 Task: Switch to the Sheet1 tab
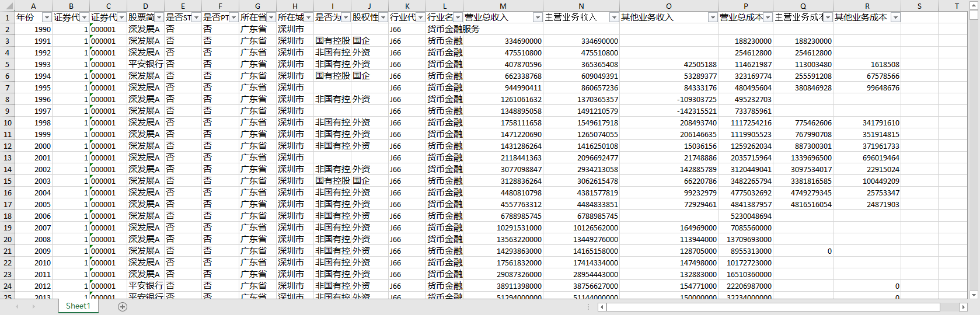click(x=78, y=306)
